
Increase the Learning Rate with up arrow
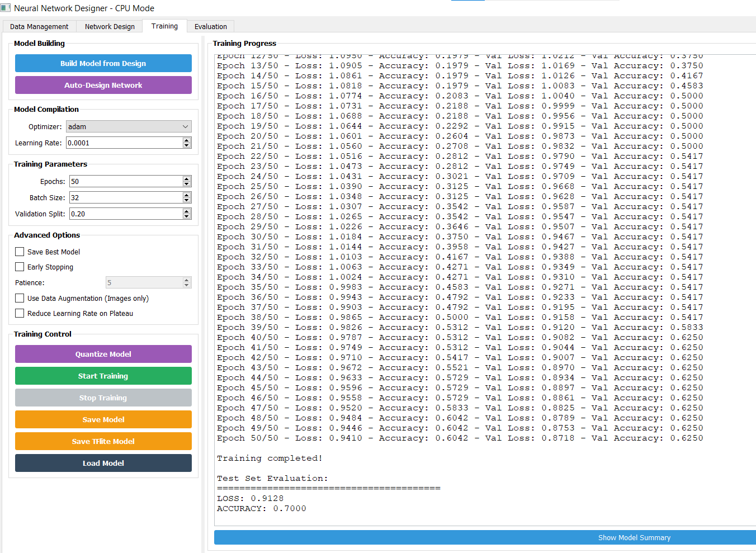[x=187, y=140]
